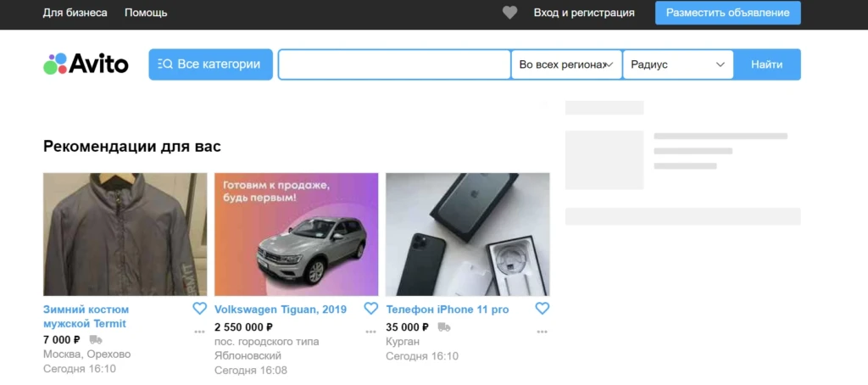Open Зимний костюм мужской Termit listing title

click(x=86, y=316)
